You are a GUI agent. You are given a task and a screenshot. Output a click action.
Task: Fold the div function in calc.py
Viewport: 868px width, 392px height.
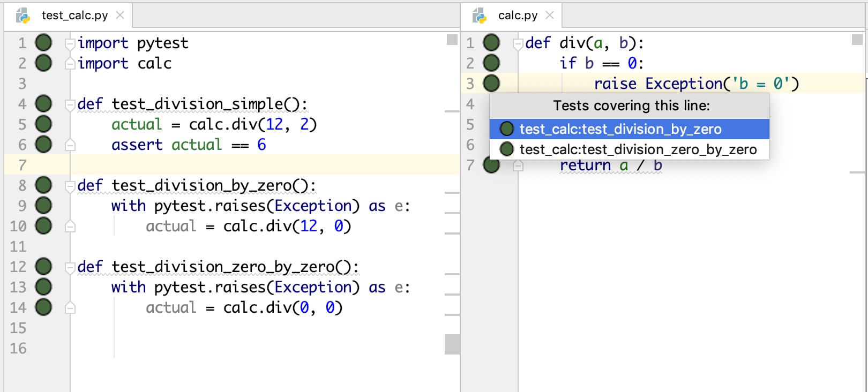coord(518,43)
